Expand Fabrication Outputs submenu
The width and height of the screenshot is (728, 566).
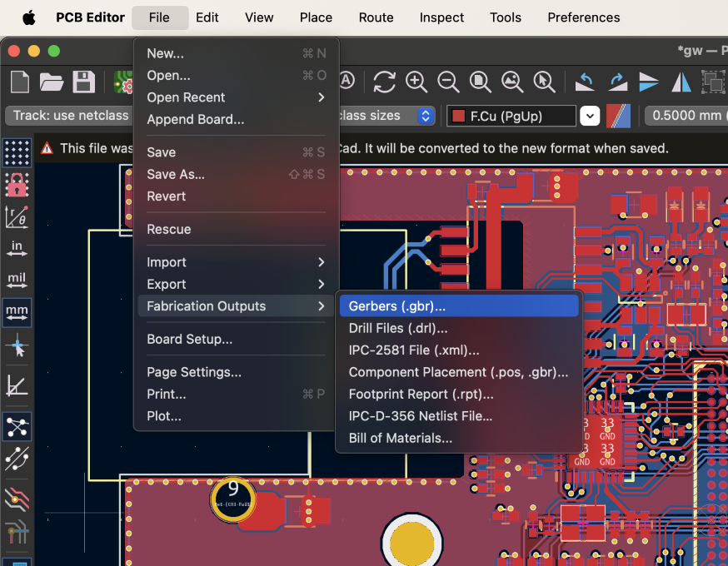pyautogui.click(x=236, y=306)
